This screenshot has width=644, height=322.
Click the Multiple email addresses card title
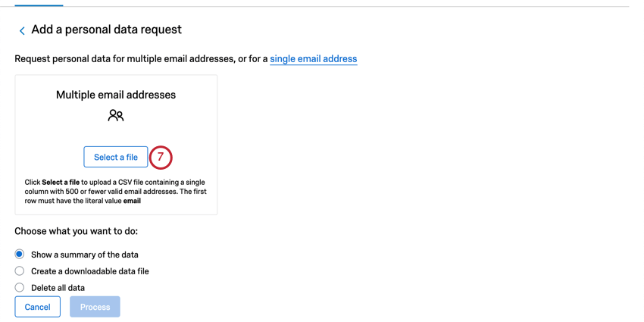(x=116, y=95)
